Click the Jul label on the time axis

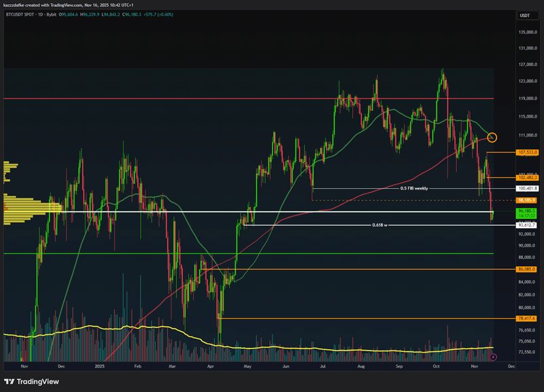point(322,366)
